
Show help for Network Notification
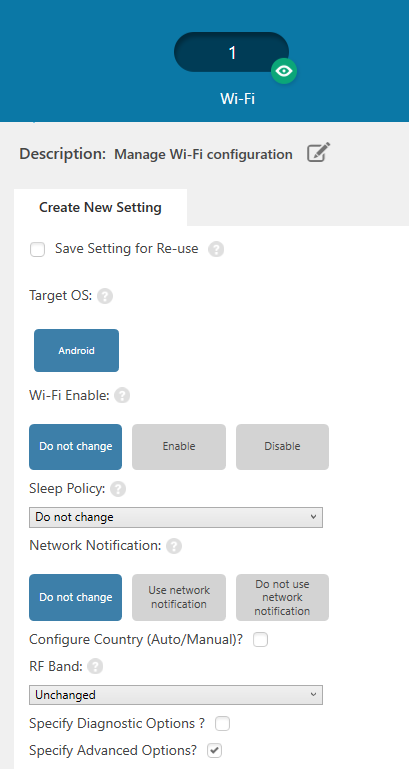174,546
